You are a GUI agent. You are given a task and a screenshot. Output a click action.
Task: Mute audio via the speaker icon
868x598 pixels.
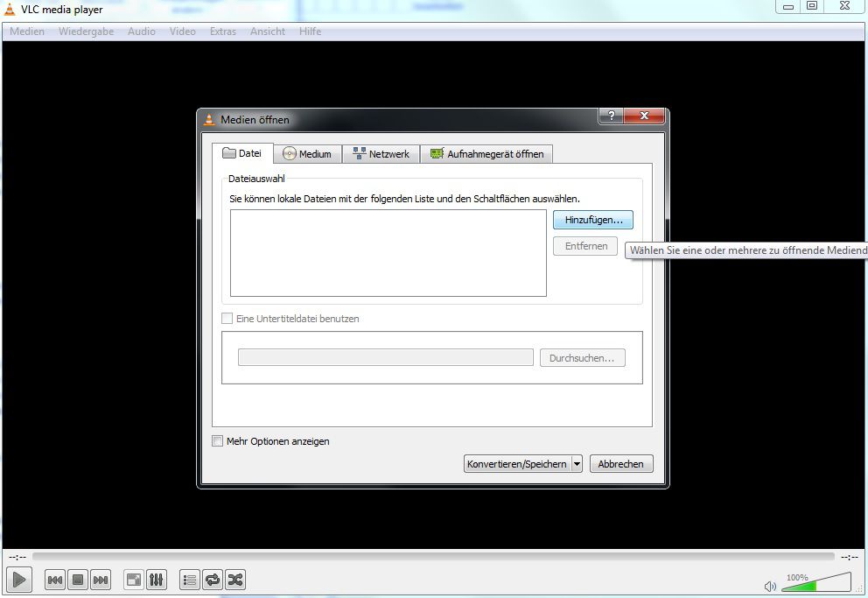tap(770, 587)
